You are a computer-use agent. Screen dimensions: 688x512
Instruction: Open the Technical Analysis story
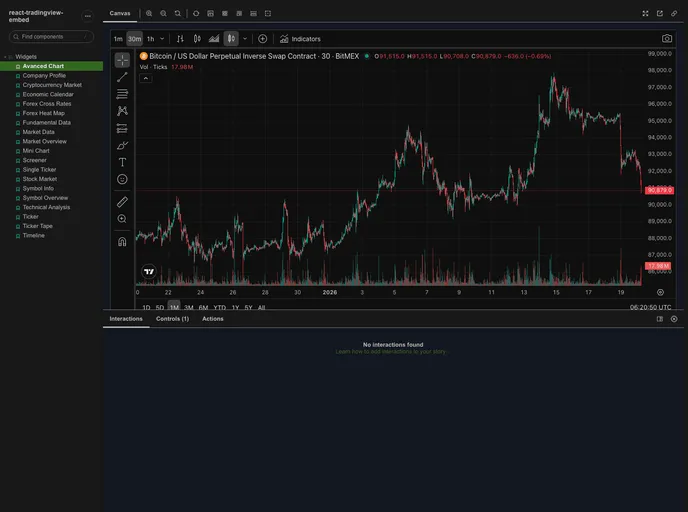(x=46, y=208)
